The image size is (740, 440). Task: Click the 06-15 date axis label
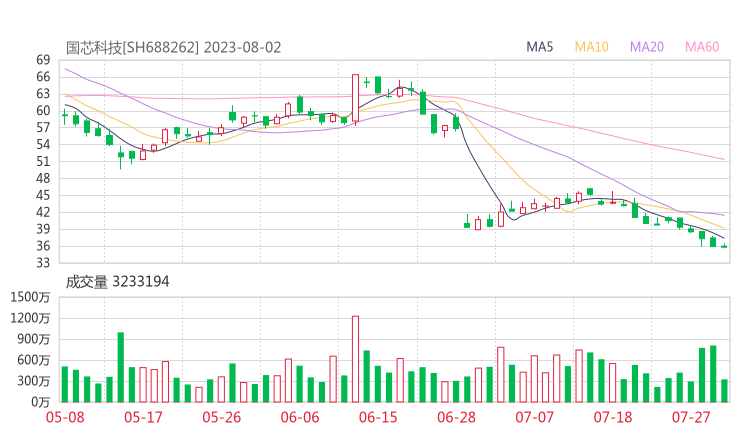click(x=378, y=417)
